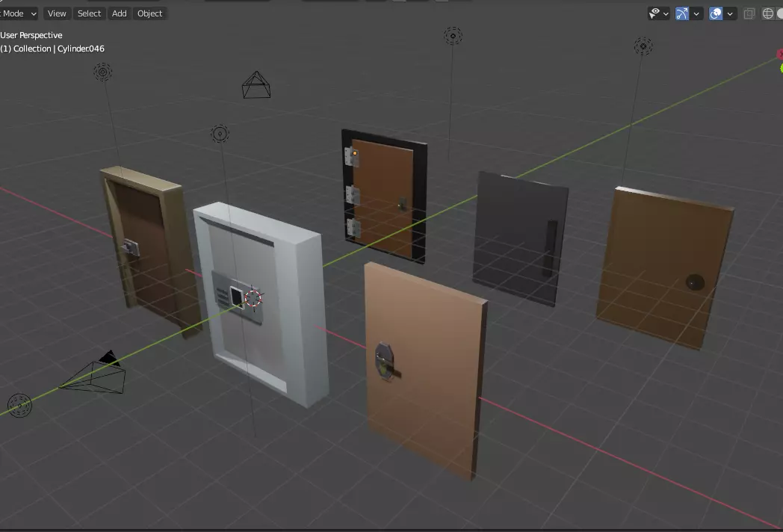Select the point light above the white safe door
The height and width of the screenshot is (532, 783).
(220, 134)
